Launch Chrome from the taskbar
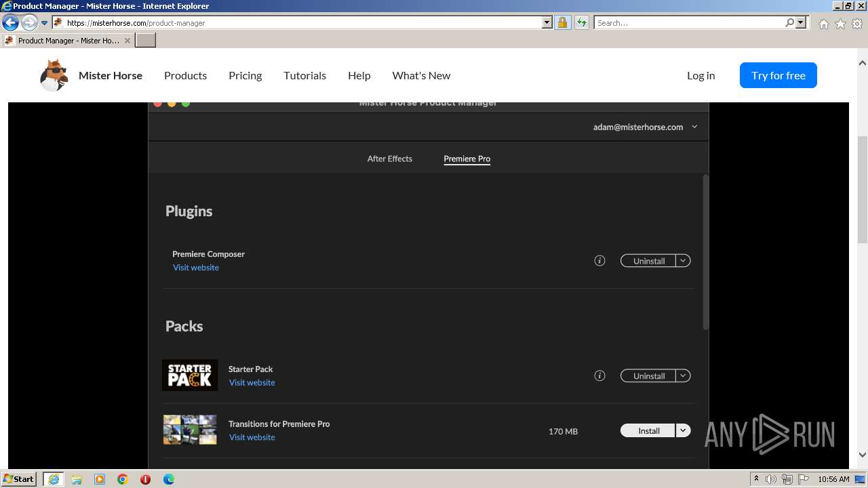Screen dimensions: 868x488 coord(123,479)
